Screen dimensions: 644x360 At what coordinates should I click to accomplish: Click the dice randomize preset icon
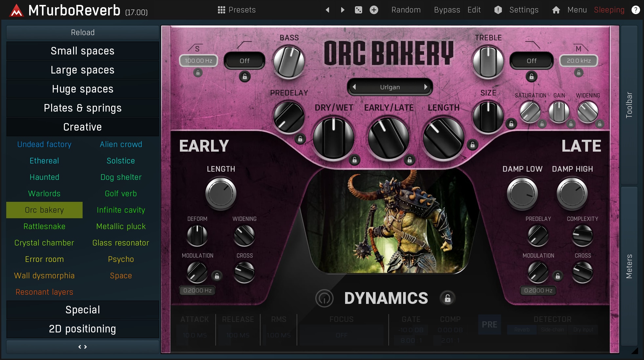point(358,10)
